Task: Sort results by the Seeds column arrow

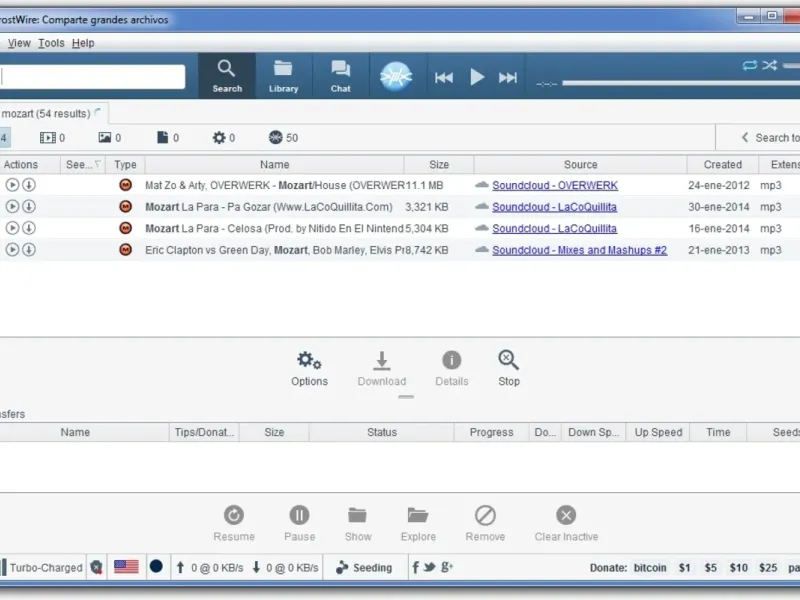Action: pos(97,164)
